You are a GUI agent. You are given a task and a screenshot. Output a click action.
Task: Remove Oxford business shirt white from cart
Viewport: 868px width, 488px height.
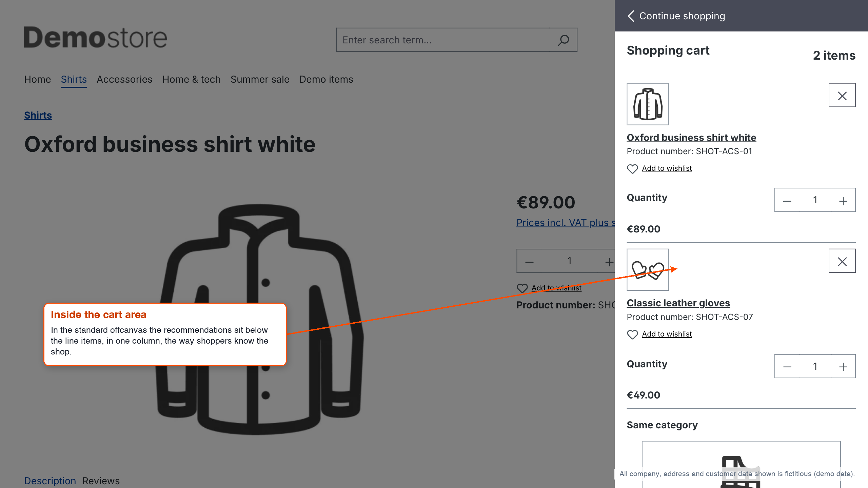[842, 95]
